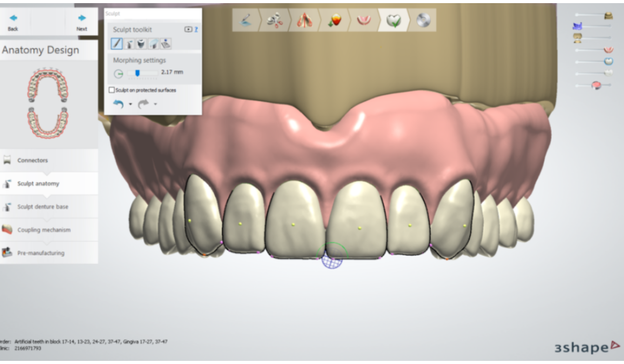Adjust the pink denture base visibility slider
This screenshot has height=364, width=624.
(x=608, y=50)
